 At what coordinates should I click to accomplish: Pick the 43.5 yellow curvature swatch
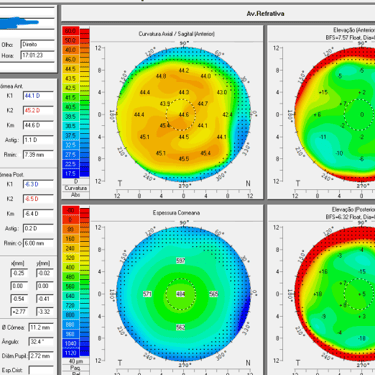[x=70, y=78]
